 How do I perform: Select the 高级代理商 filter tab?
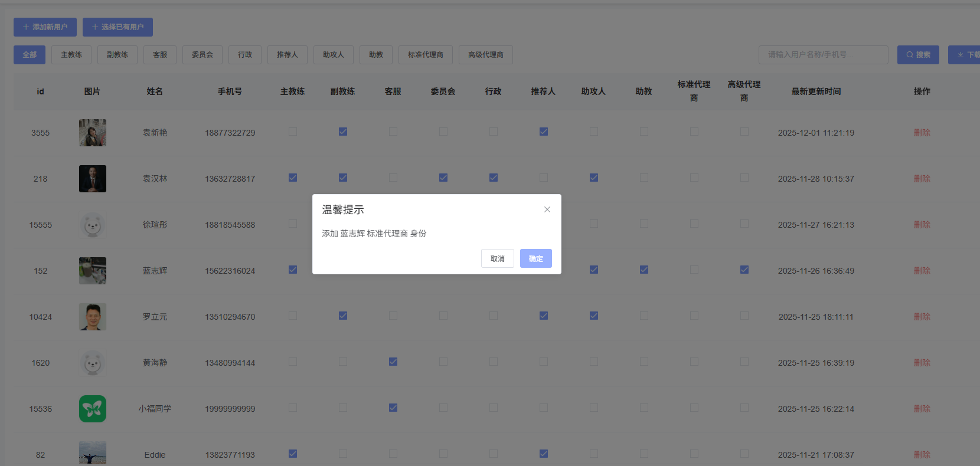pyautogui.click(x=486, y=55)
